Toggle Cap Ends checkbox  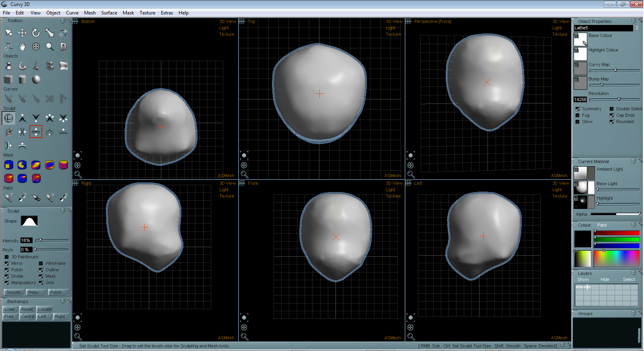click(x=612, y=115)
